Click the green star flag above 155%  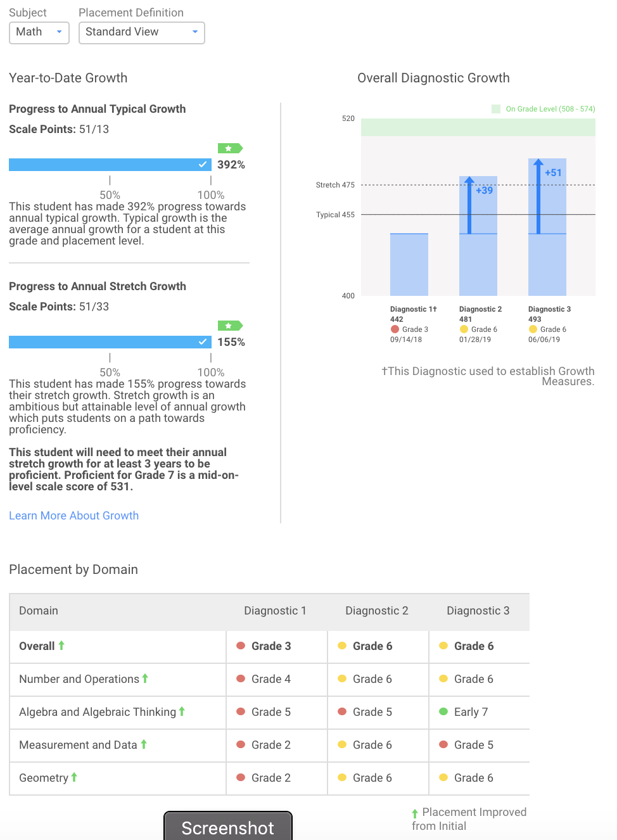[229, 326]
